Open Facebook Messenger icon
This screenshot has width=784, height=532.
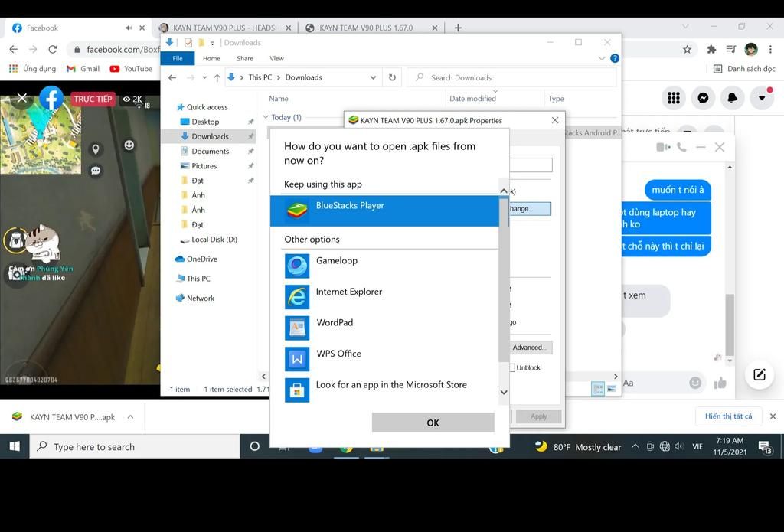pyautogui.click(x=703, y=98)
